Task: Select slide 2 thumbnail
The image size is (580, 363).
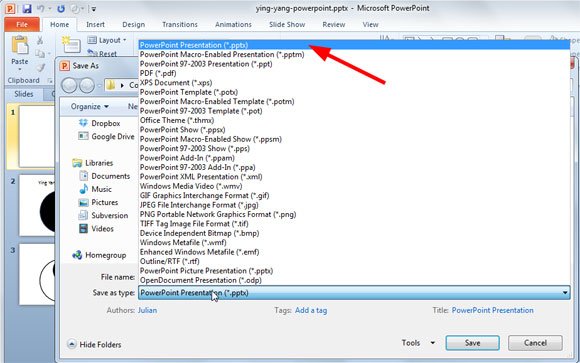Action: tap(36, 205)
